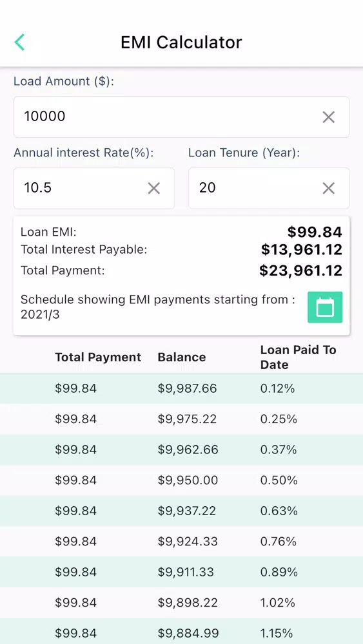Select the Total Payment column header
363x644 pixels.
(x=98, y=357)
